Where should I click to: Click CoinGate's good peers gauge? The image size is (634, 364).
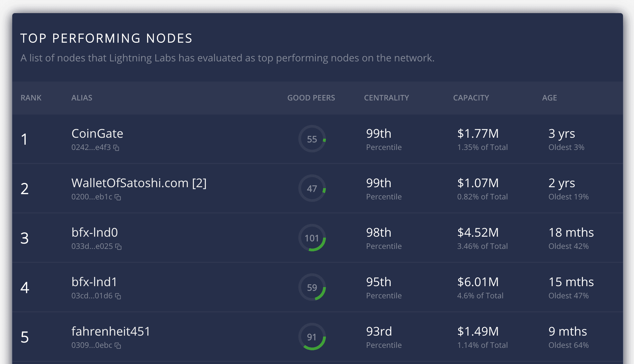(x=312, y=139)
